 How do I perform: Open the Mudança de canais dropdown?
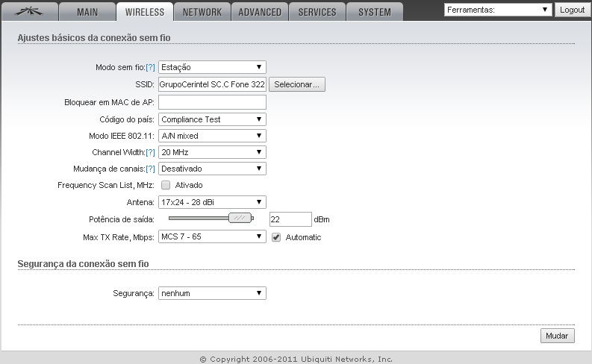pyautogui.click(x=212, y=169)
